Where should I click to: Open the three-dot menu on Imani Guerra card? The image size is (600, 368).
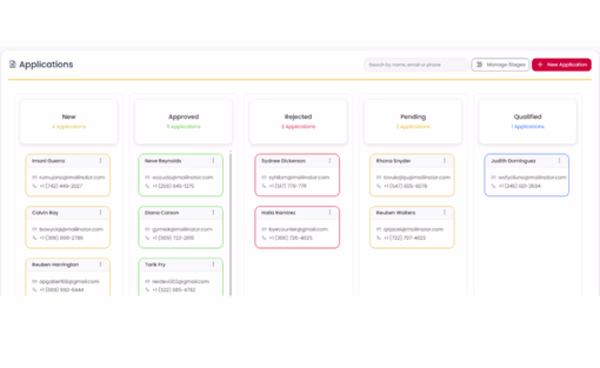pyautogui.click(x=101, y=161)
